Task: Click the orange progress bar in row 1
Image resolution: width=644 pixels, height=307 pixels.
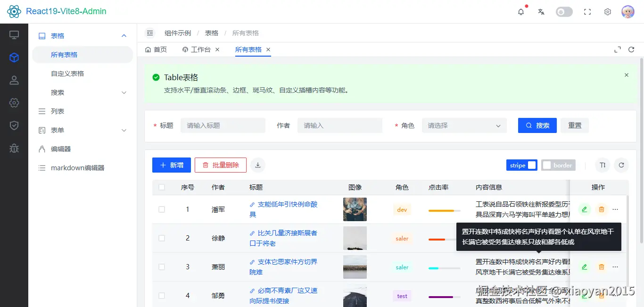Action: click(445, 210)
